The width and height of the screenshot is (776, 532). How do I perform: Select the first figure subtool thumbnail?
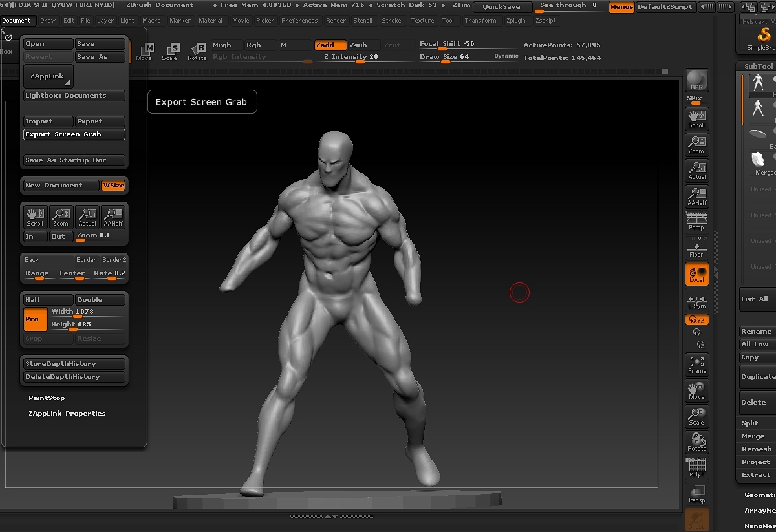pyautogui.click(x=759, y=85)
